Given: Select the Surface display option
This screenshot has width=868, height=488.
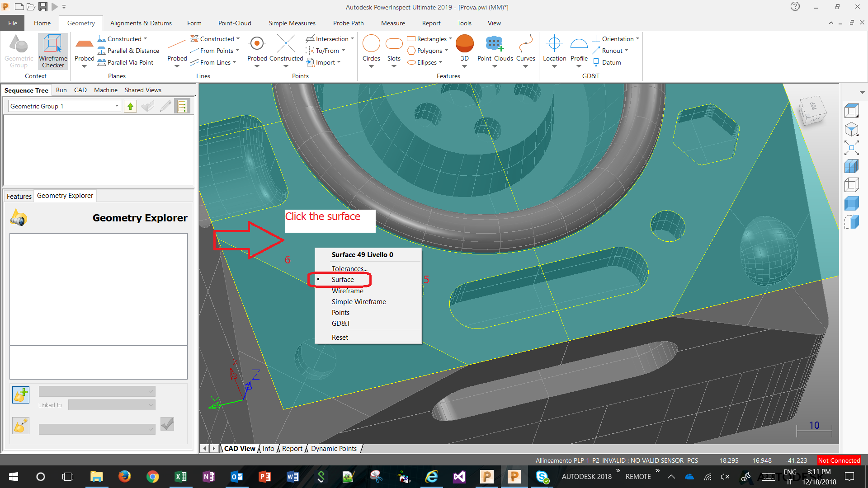Looking at the screenshot, I should tap(344, 279).
